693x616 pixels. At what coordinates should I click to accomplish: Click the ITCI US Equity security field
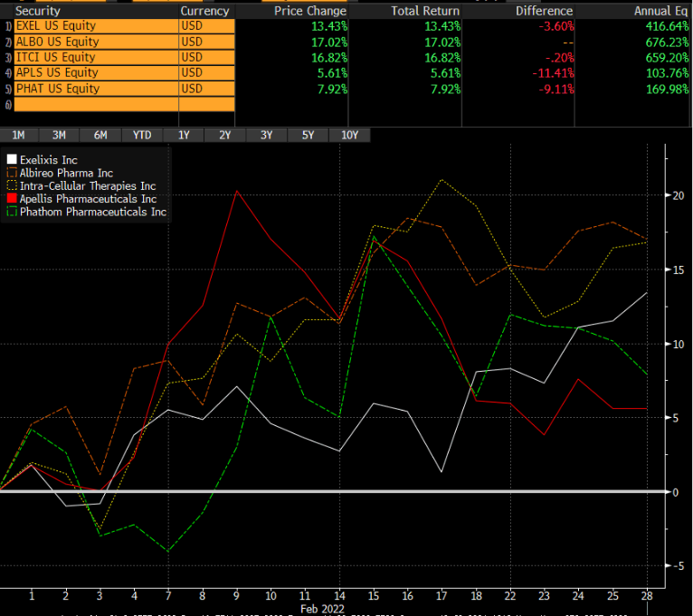(96, 58)
